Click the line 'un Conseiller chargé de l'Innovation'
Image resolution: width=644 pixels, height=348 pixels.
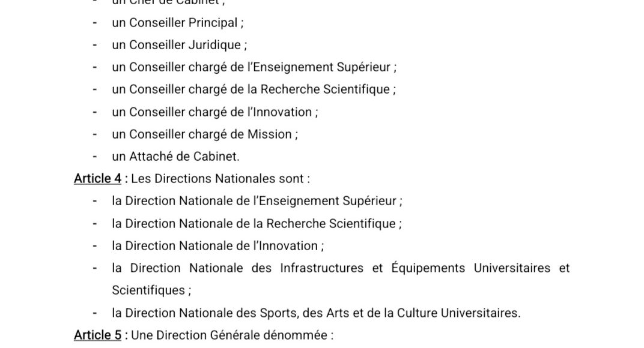tap(215, 112)
